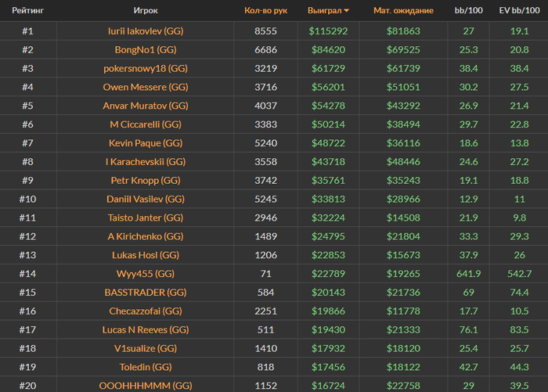Sort by Выиграл column header
The height and width of the screenshot is (392, 548).
pos(324,10)
